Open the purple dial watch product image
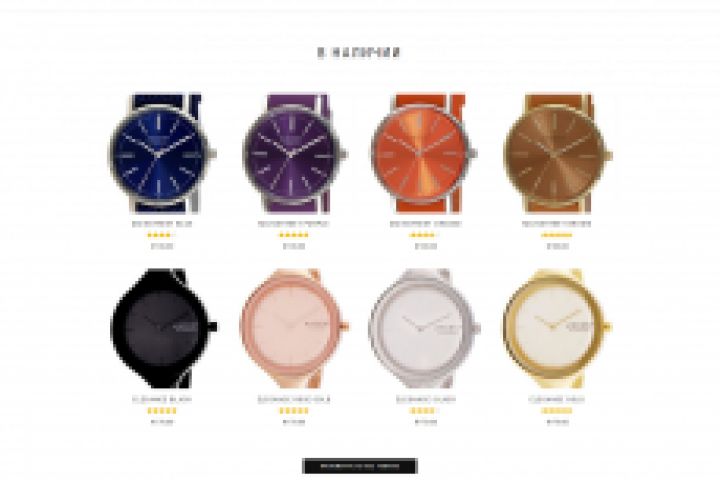 294,154
